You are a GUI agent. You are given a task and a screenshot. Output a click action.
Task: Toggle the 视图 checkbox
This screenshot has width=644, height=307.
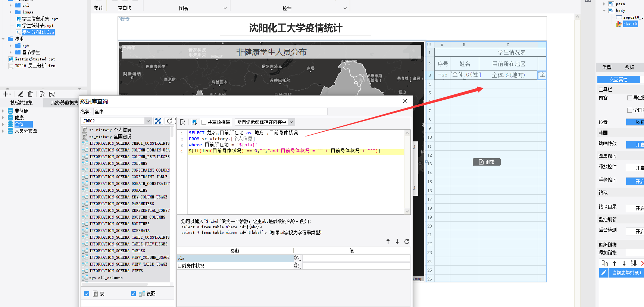[134, 294]
